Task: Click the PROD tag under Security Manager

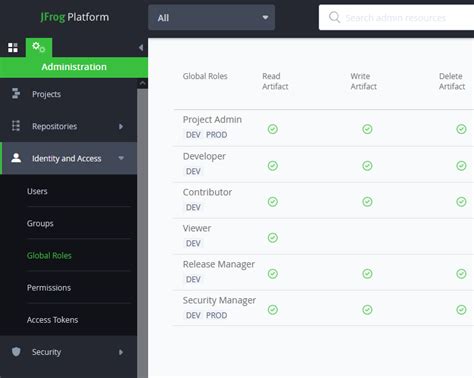Action: 216,315
